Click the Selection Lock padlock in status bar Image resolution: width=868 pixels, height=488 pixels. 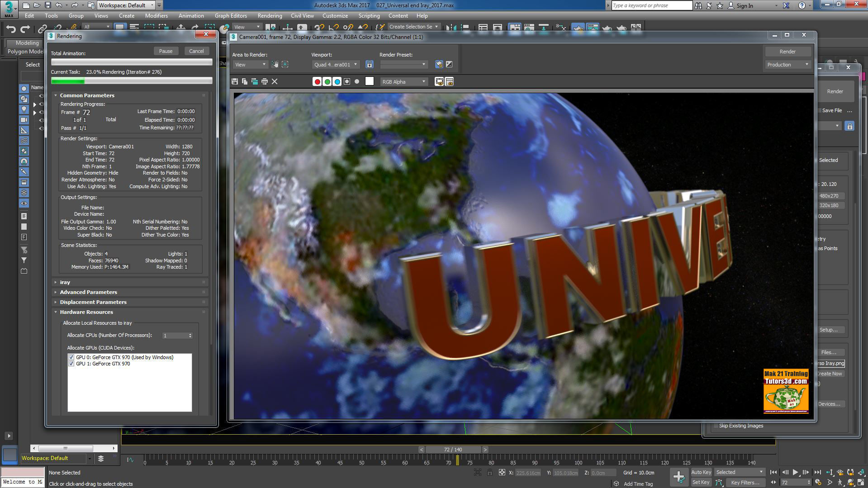coord(490,473)
